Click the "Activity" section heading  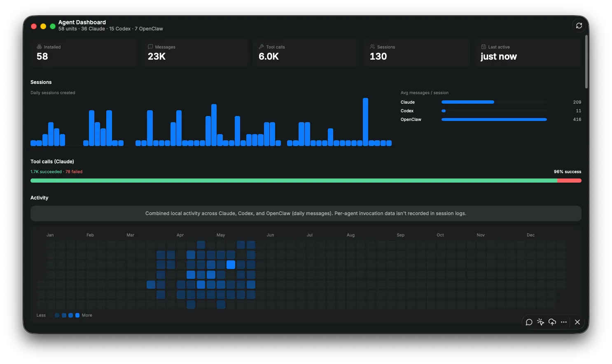pos(39,198)
